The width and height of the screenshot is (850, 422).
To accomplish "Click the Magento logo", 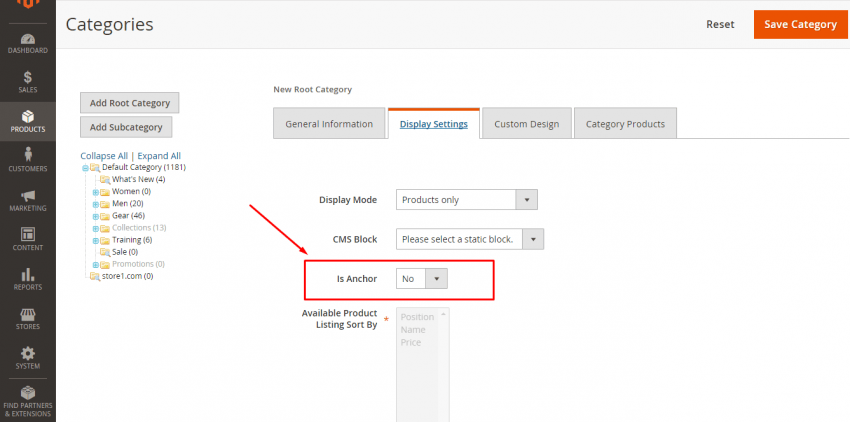I will click(28, 5).
